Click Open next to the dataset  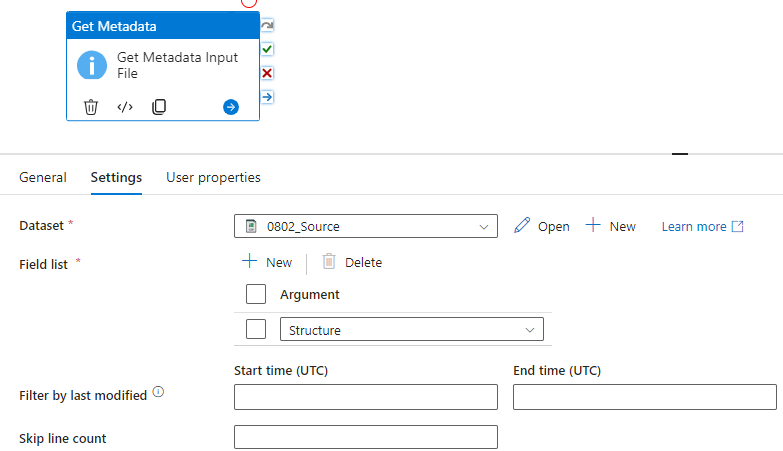[x=553, y=227]
